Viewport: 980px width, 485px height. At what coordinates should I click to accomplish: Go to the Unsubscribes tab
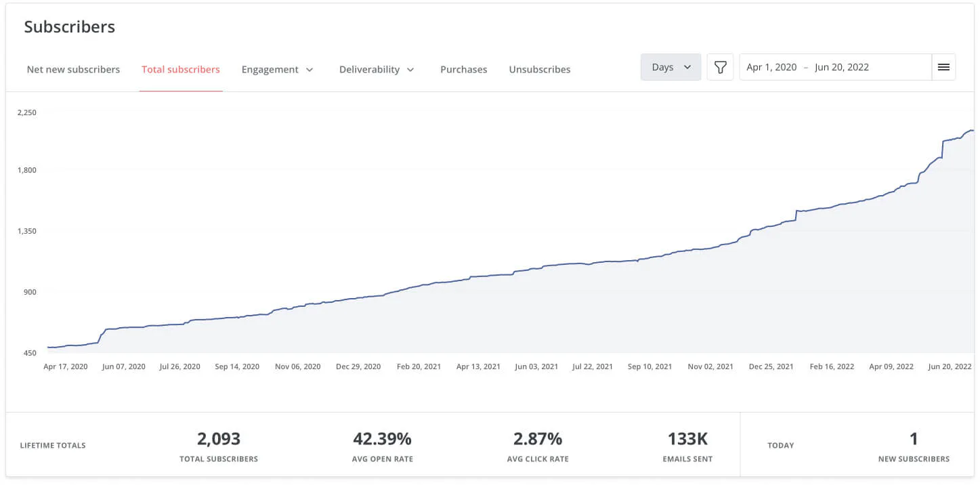[x=539, y=69]
